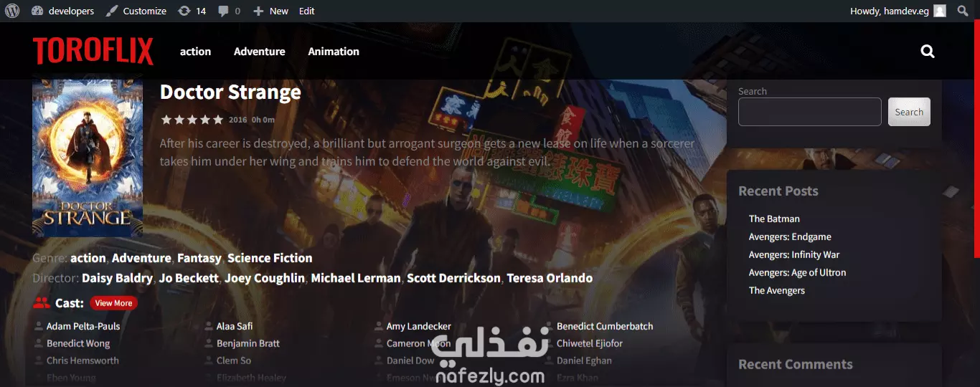Screen dimensions: 980x387
Task: Click the person icon beside Alaa Safi
Action: coord(209,326)
